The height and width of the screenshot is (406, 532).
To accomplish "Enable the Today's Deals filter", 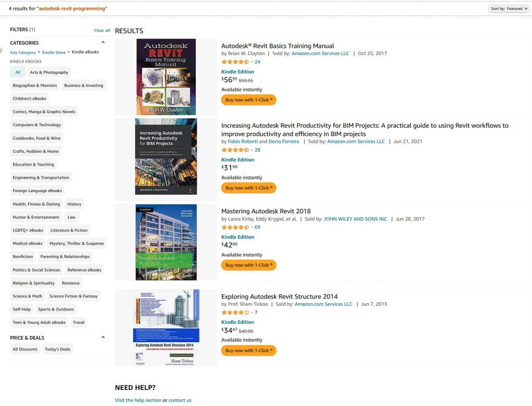I will point(58,349).
